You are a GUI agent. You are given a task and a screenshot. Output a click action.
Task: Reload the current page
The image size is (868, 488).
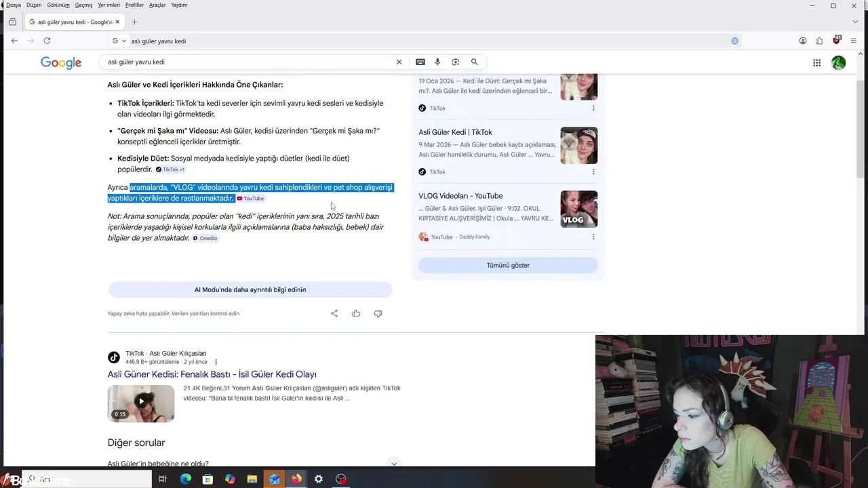47,41
